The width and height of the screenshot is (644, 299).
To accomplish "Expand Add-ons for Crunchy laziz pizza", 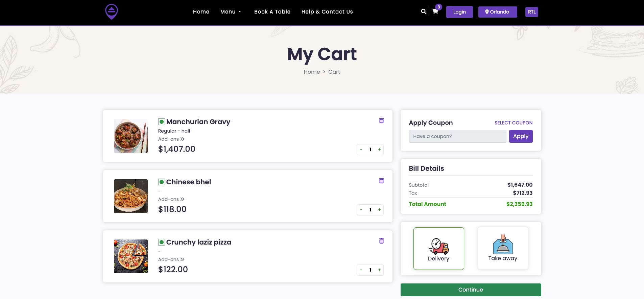I will (x=171, y=259).
